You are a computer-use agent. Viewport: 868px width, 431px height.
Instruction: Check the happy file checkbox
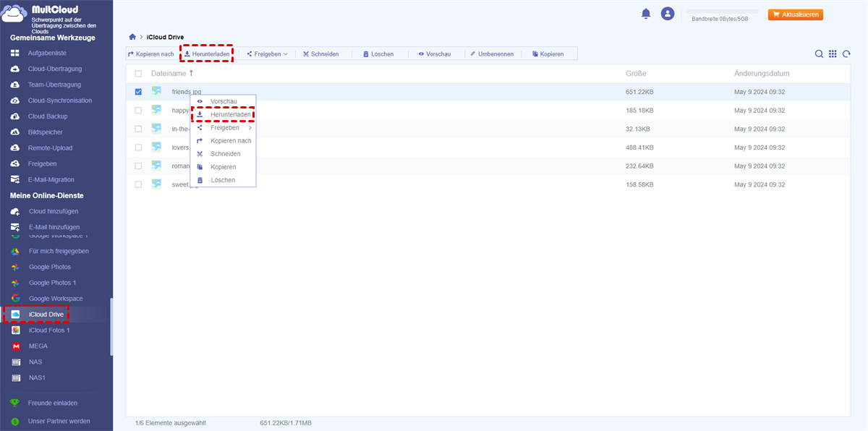138,111
